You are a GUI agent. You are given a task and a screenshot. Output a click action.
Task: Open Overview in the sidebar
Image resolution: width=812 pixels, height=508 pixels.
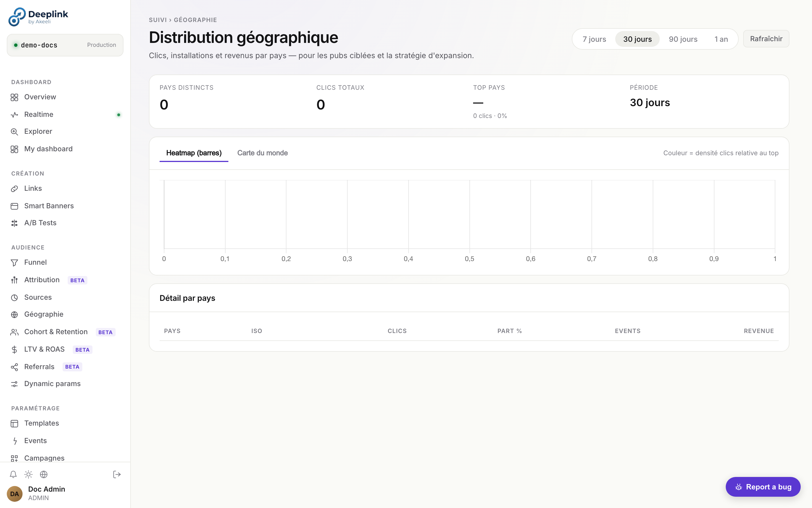pos(65,97)
